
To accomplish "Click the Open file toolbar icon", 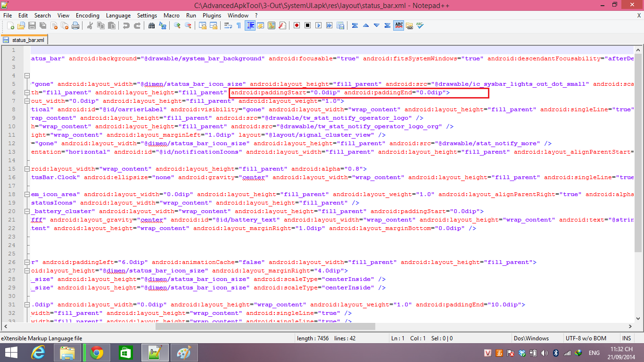I will tap(21, 25).
